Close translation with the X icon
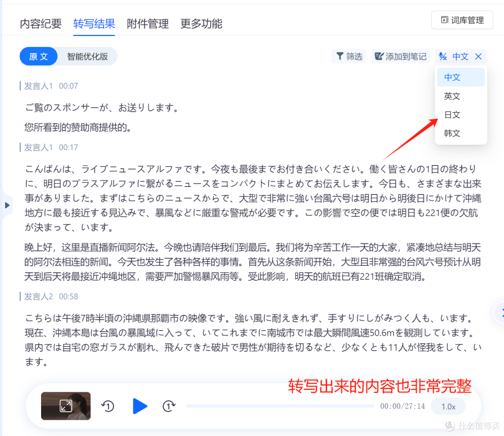504x436 pixels. pyautogui.click(x=478, y=56)
